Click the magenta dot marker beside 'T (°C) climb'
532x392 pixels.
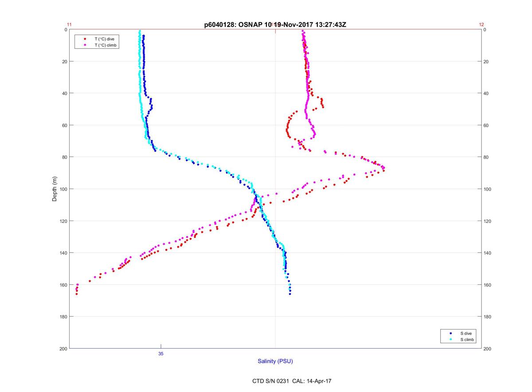85,45
